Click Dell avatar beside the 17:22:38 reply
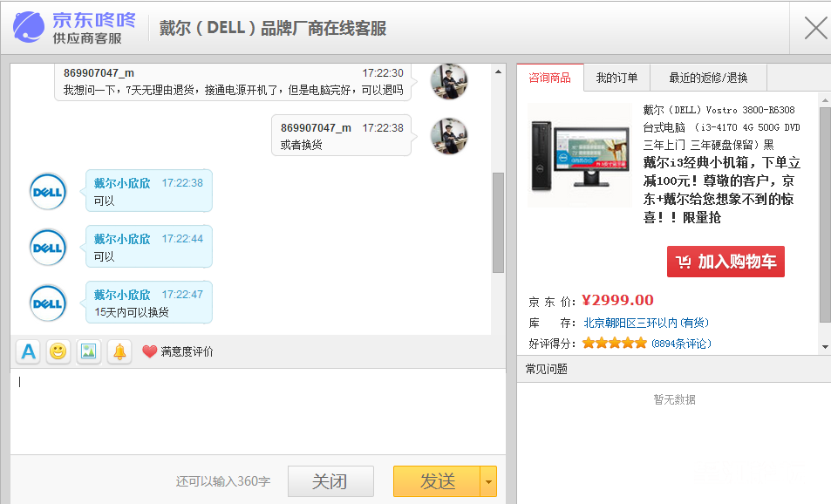This screenshot has width=831, height=504. (x=48, y=191)
